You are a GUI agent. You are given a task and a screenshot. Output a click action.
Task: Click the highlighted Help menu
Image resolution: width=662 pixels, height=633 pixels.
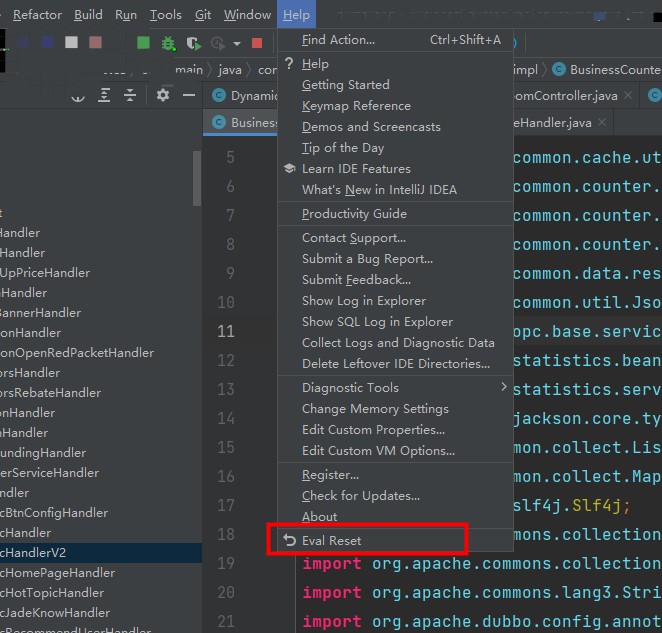pos(296,15)
